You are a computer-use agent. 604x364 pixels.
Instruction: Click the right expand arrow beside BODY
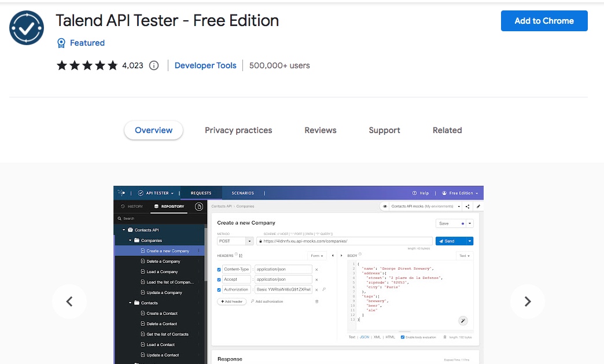(341, 255)
